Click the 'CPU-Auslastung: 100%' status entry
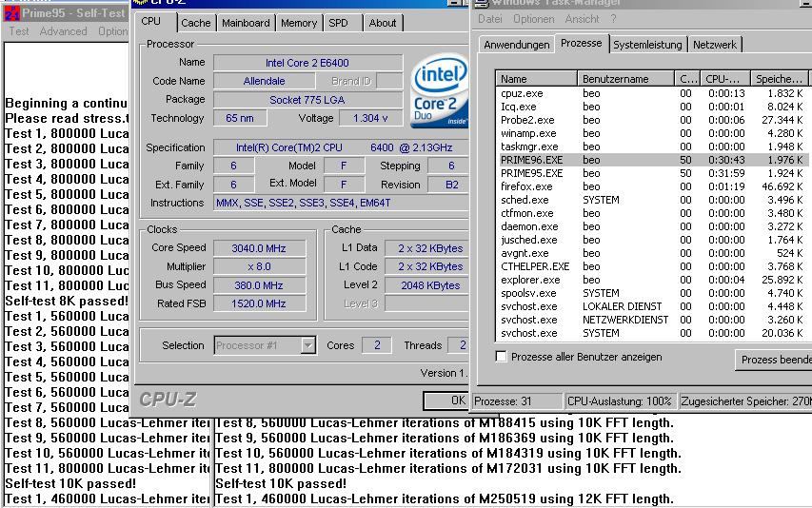812x508 pixels. click(620, 401)
